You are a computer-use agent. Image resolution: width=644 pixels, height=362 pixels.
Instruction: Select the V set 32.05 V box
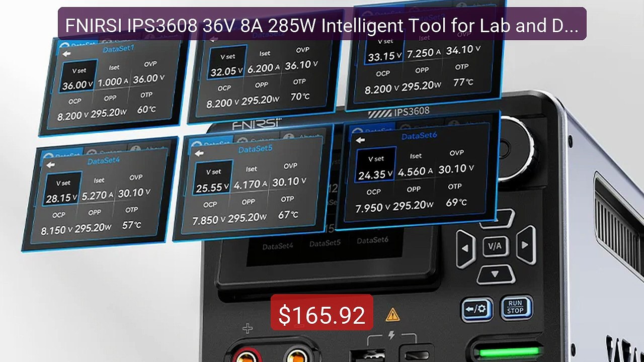[x=227, y=62]
